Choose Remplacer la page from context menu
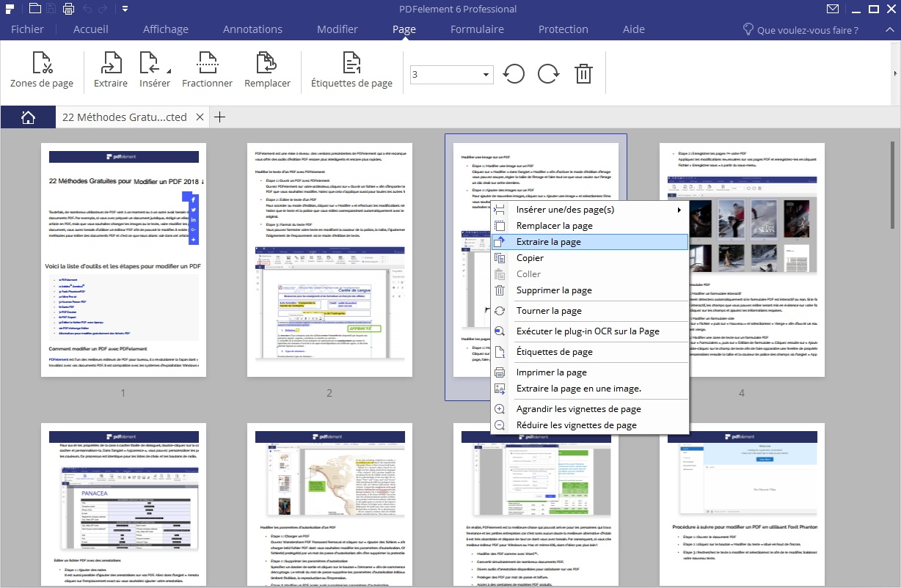The width and height of the screenshot is (901, 588). pos(590,226)
